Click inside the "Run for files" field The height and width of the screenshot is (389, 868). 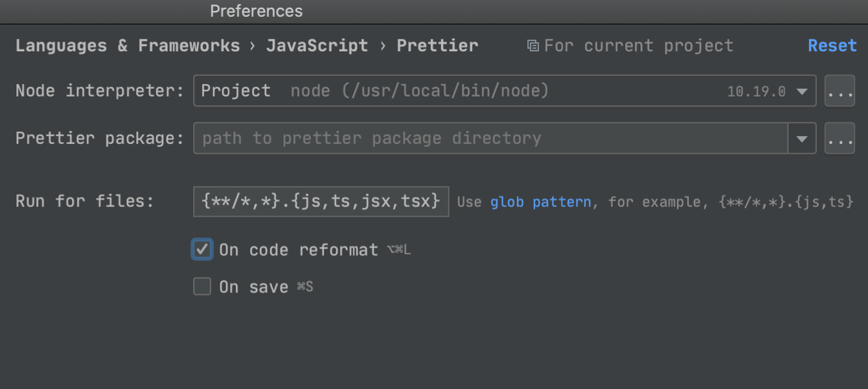pos(321,202)
